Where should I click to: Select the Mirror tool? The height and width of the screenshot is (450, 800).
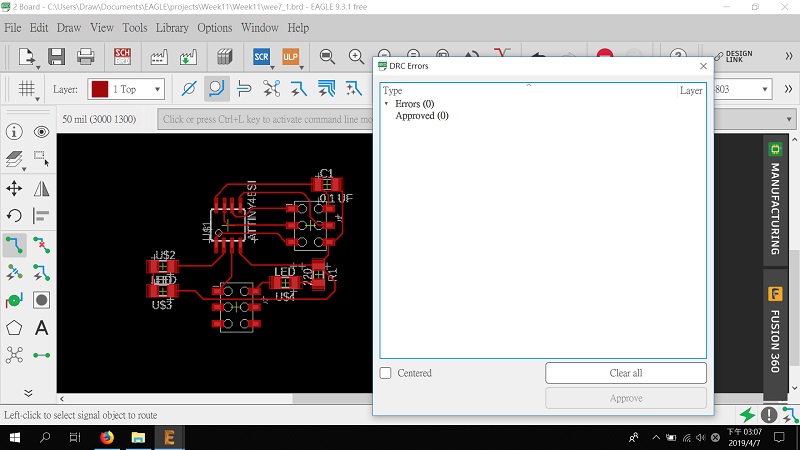click(41, 188)
